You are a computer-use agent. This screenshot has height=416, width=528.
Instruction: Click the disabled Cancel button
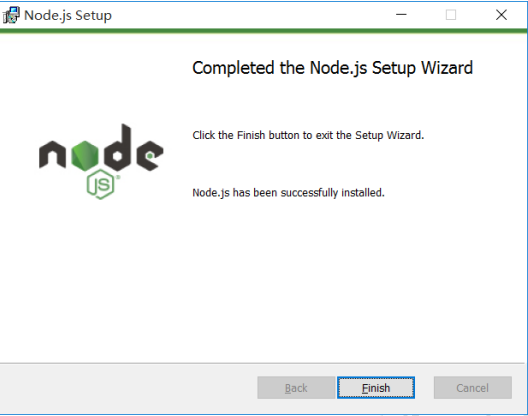click(473, 388)
